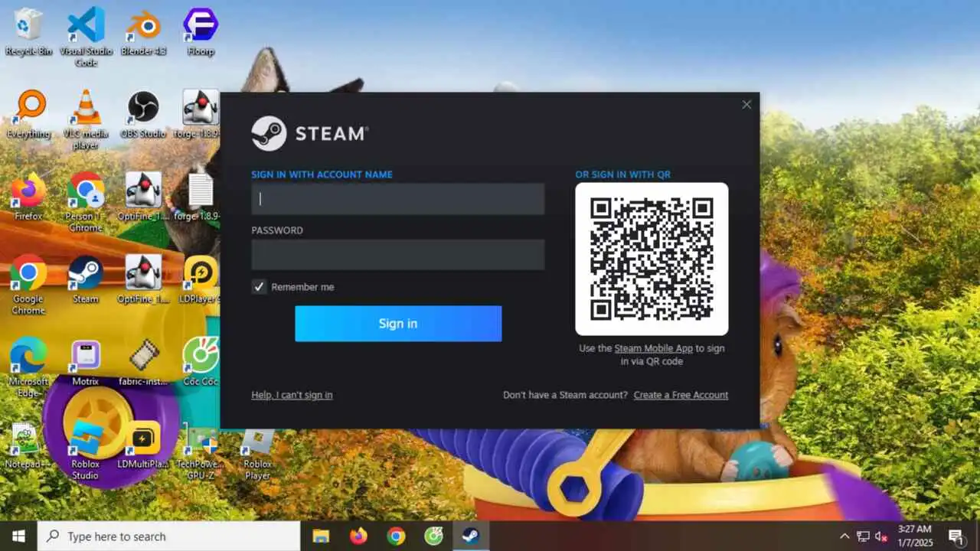
Task: Select the Cốc Cốc shortcut on the desktop
Action: pos(201,362)
